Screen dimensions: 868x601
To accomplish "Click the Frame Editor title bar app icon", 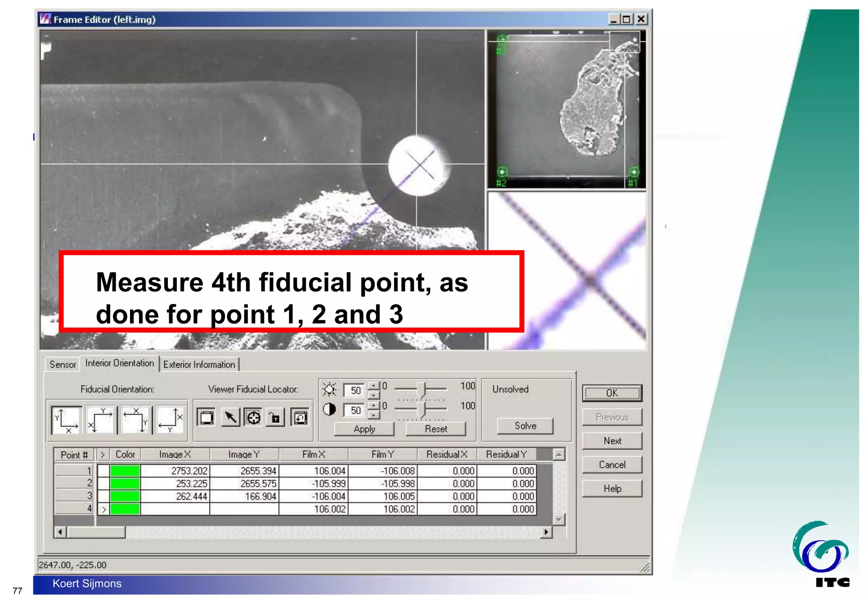I will click(x=45, y=19).
